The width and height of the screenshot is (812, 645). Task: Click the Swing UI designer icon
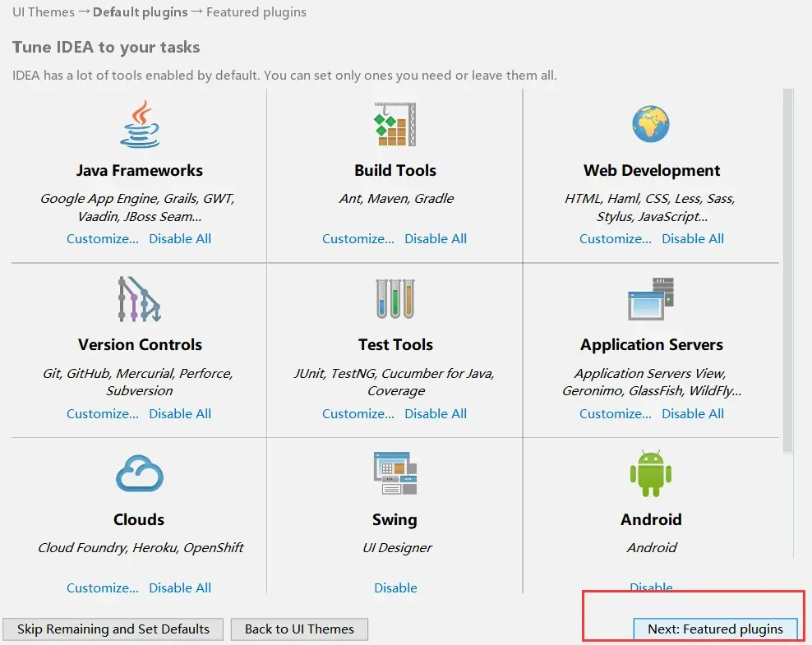click(395, 473)
